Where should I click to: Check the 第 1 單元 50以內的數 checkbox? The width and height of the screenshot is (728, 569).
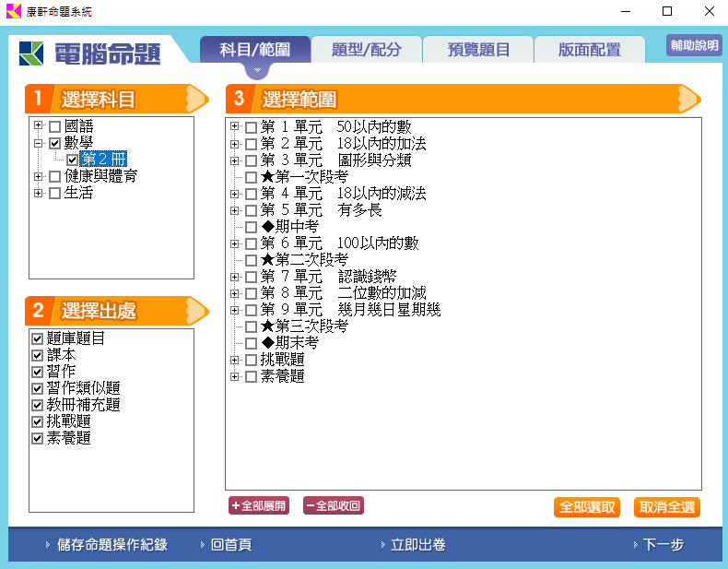[x=252, y=127]
